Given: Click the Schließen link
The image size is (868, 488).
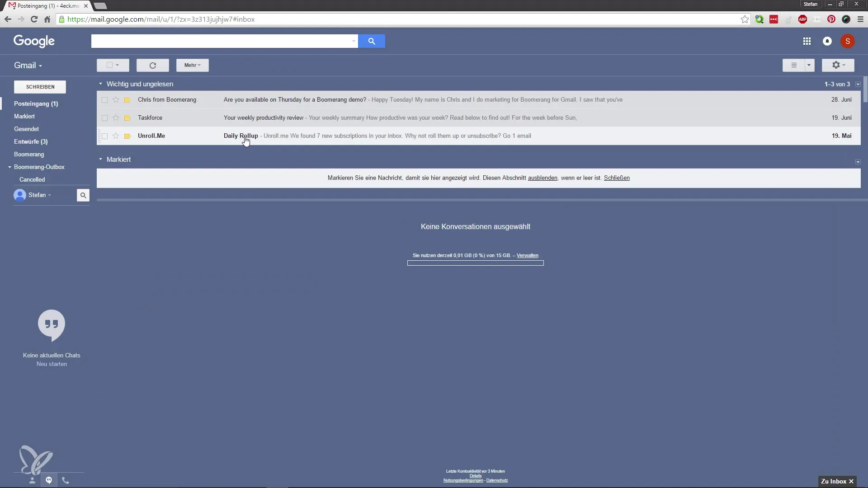Looking at the screenshot, I should coord(617,178).
